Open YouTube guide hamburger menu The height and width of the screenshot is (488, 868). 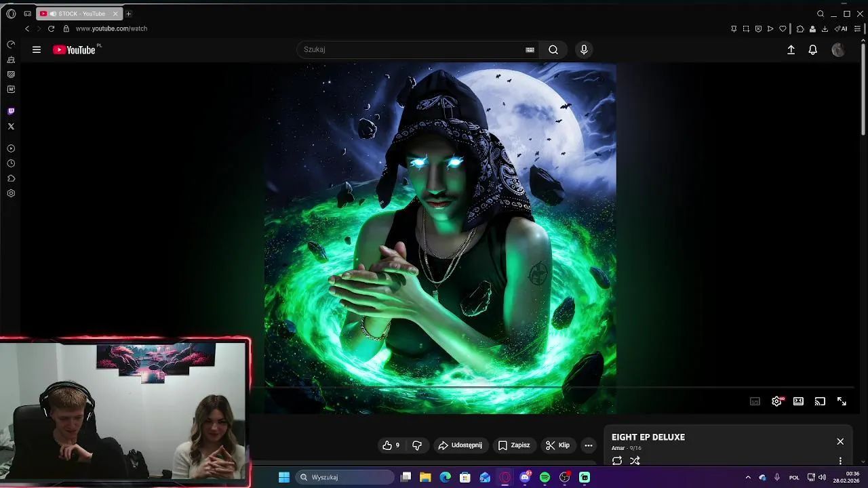coord(37,49)
